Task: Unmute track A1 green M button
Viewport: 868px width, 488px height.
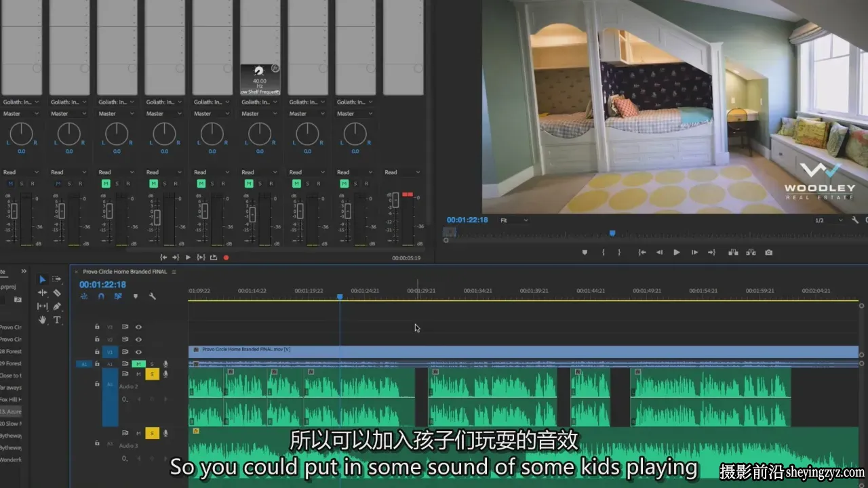Action: point(139,364)
